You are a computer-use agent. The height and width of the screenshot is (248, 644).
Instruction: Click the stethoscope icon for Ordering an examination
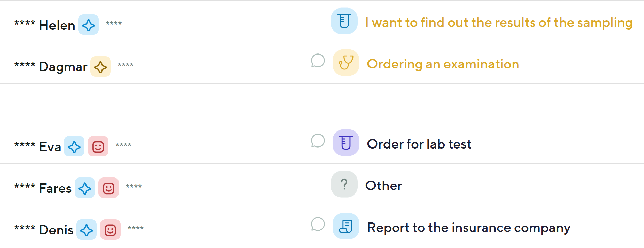coord(346,63)
